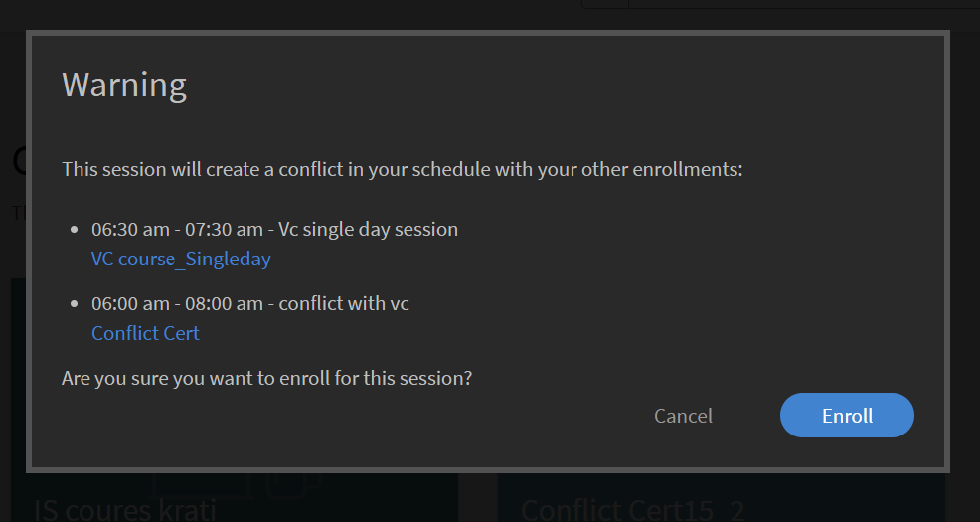Select the Conflict Cert15_2 card title
This screenshot has width=980, height=522.
pos(631,509)
